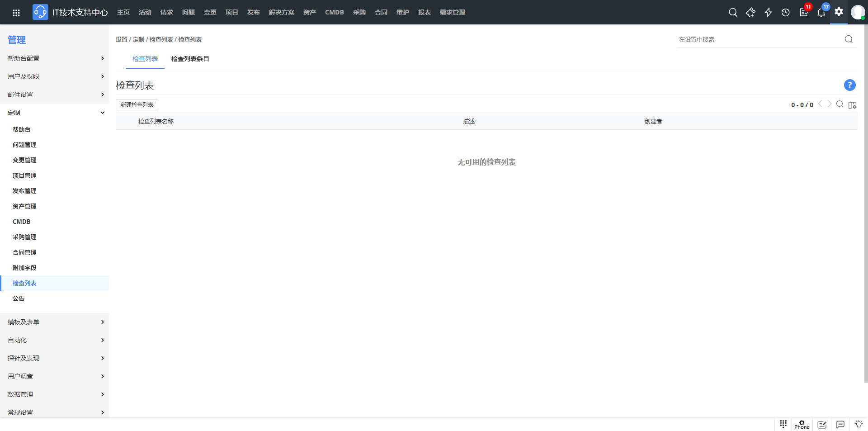Expand 邮件设置 section
The width and height of the screenshot is (868, 431).
(x=54, y=95)
